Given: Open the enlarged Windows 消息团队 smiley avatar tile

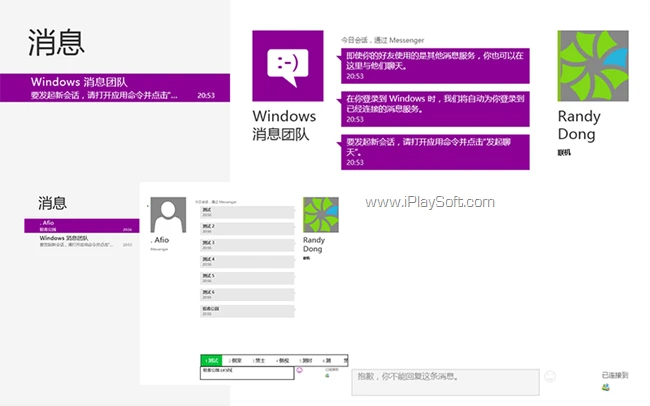Looking at the screenshot, I should (288, 66).
